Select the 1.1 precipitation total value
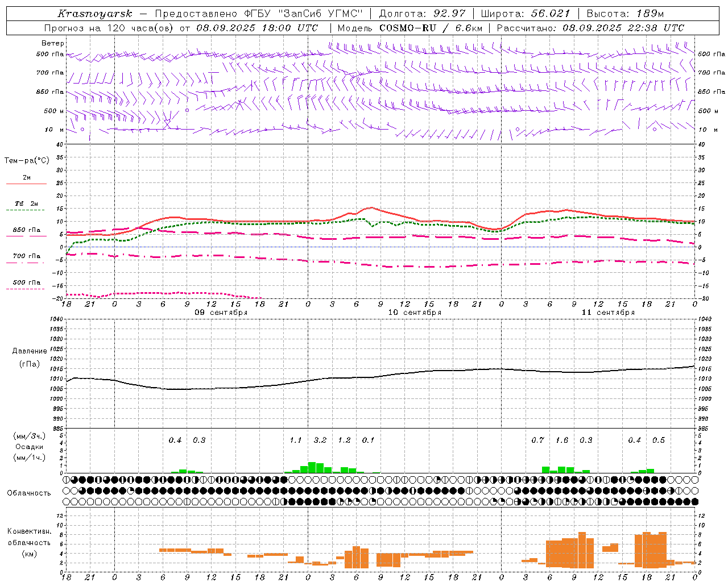 tap(296, 440)
